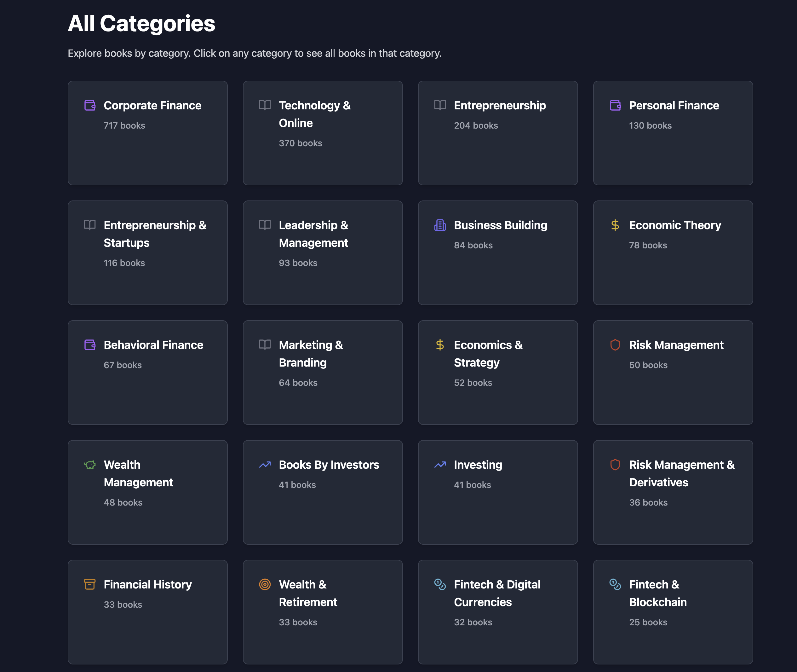Click the building icon for Business Building
This screenshot has width=797, height=672.
point(440,225)
